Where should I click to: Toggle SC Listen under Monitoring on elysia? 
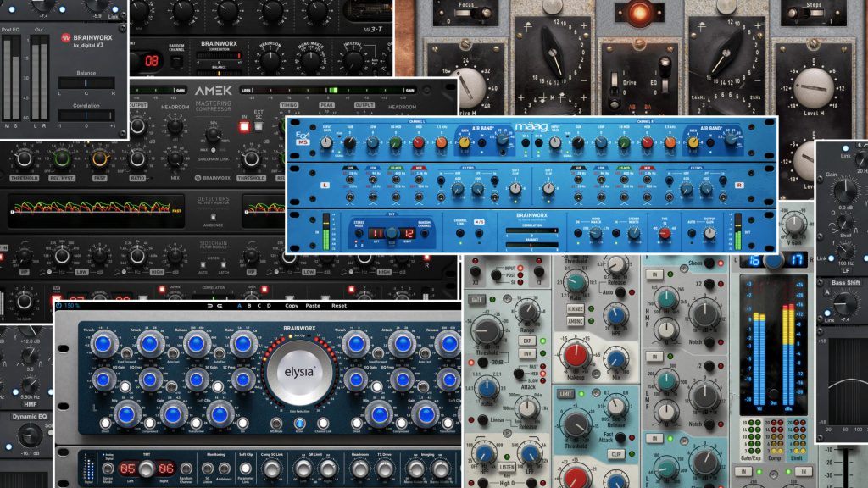[x=208, y=469]
